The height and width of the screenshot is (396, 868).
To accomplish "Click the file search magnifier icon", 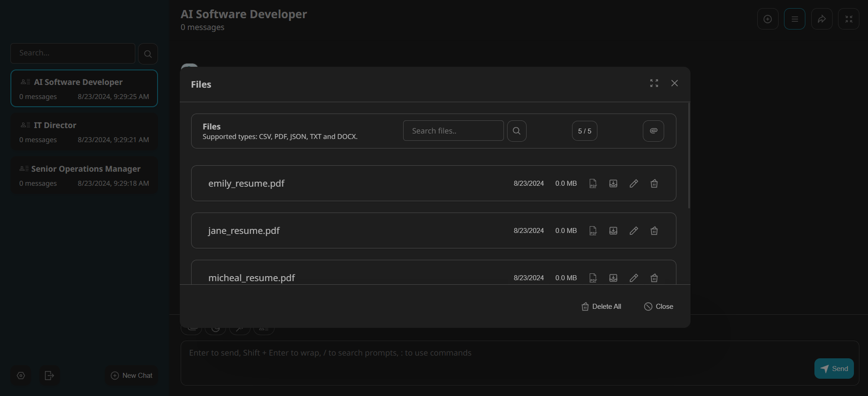I will pyautogui.click(x=517, y=131).
